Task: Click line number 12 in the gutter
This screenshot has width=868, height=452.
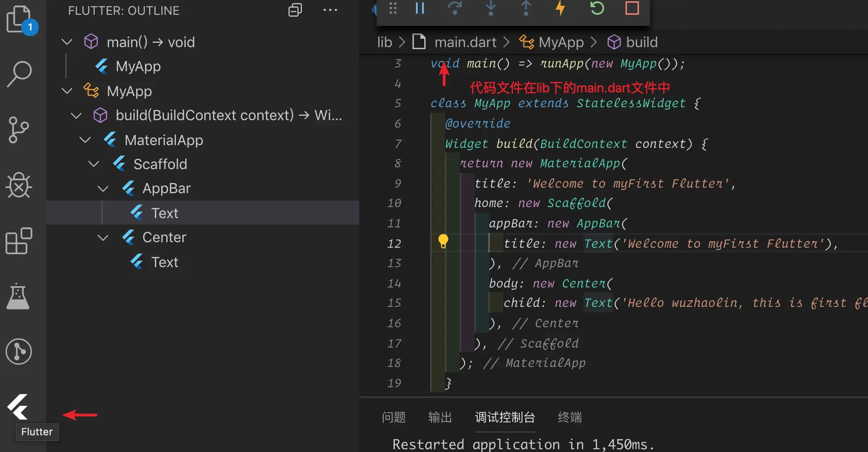Action: (394, 244)
